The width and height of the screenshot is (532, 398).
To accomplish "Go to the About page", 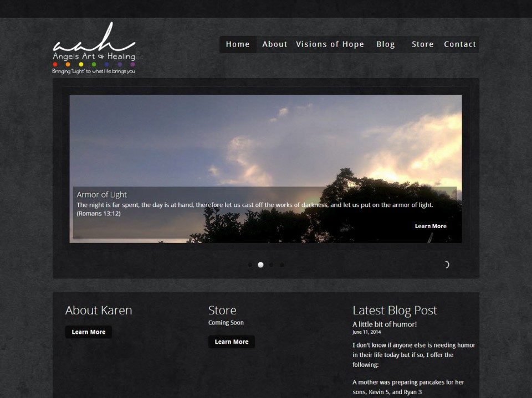I will [275, 44].
